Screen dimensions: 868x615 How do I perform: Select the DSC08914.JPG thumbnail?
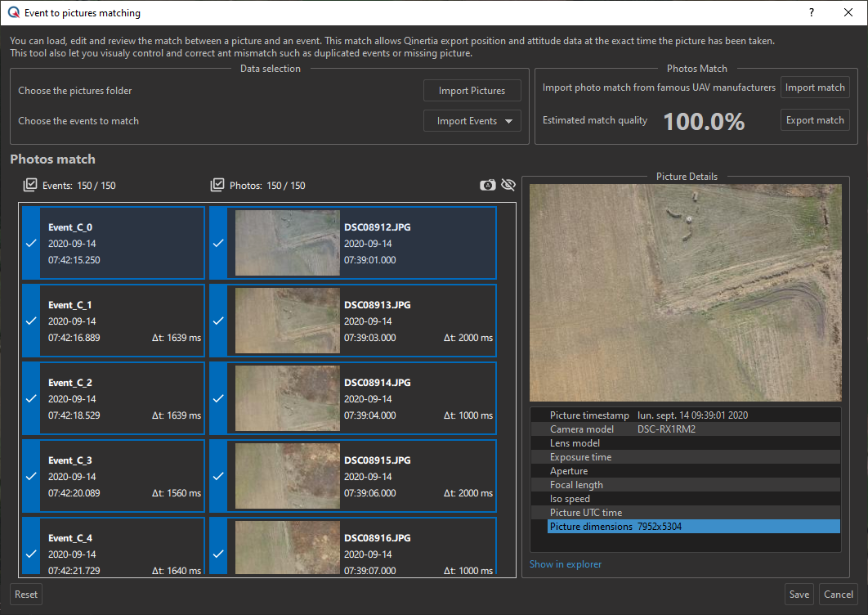287,398
